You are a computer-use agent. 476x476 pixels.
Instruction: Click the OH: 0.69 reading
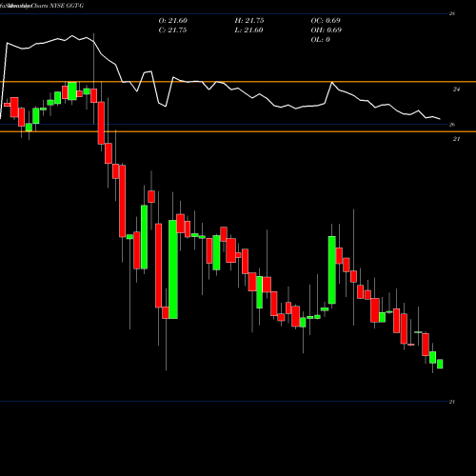coord(327,30)
